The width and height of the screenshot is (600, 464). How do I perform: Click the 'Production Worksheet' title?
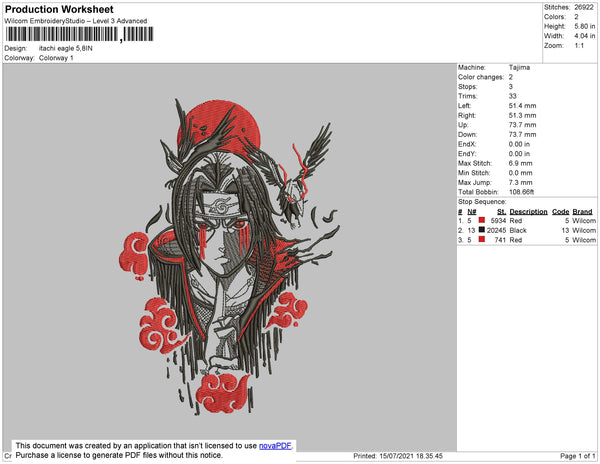(x=59, y=10)
